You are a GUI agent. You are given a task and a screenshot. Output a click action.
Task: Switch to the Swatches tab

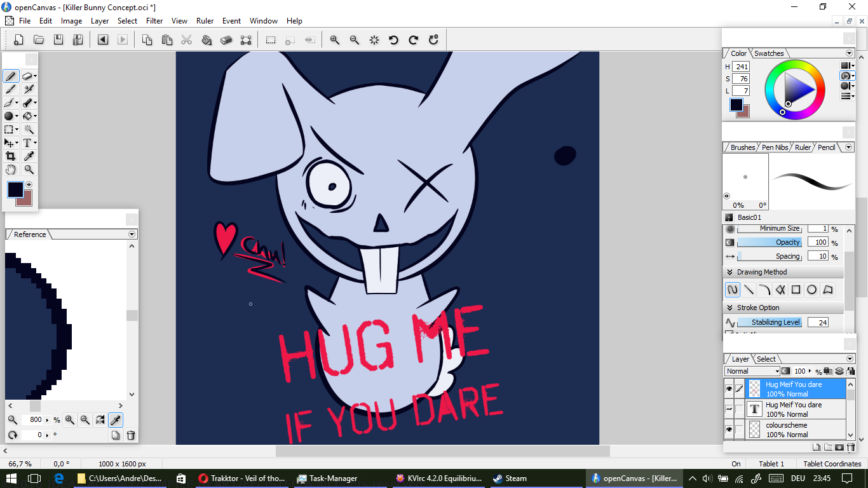(769, 53)
